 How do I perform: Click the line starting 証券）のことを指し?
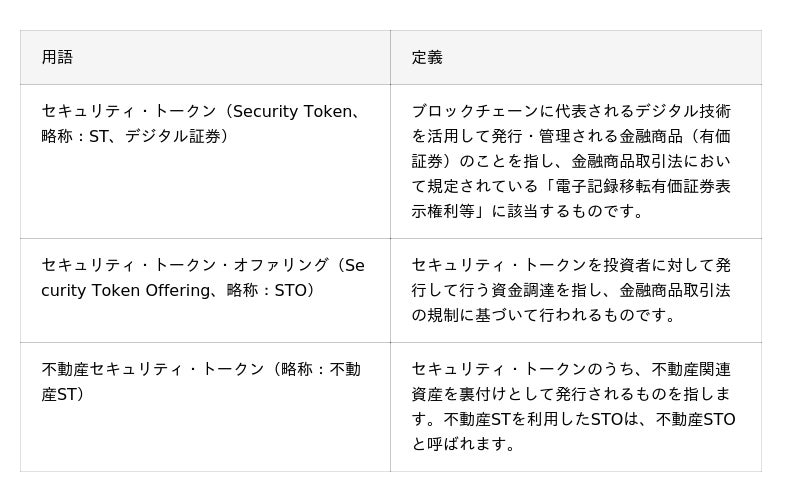tap(571, 161)
